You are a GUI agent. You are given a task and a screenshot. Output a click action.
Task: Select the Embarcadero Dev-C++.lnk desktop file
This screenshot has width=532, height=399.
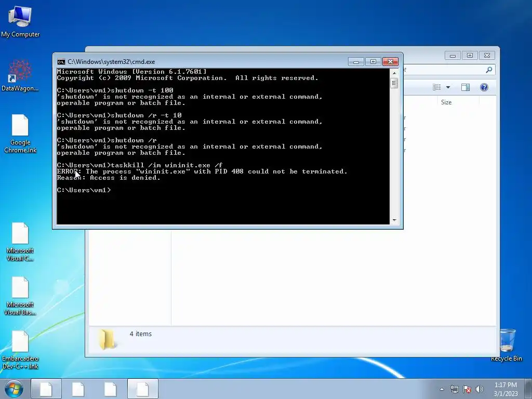(20, 350)
